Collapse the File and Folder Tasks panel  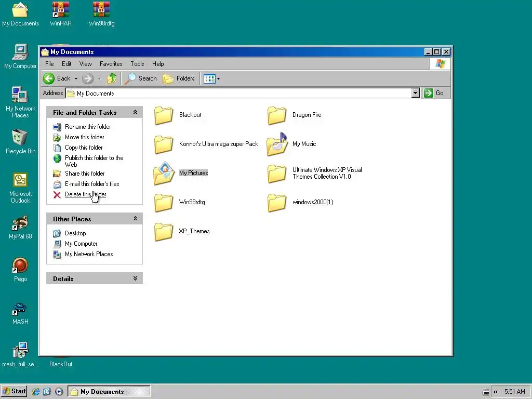point(136,112)
